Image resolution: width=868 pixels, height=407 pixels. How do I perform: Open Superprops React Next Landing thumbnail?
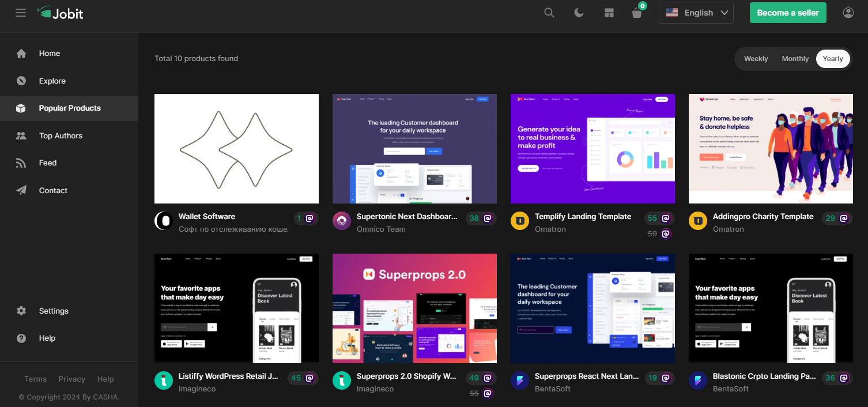[592, 308]
